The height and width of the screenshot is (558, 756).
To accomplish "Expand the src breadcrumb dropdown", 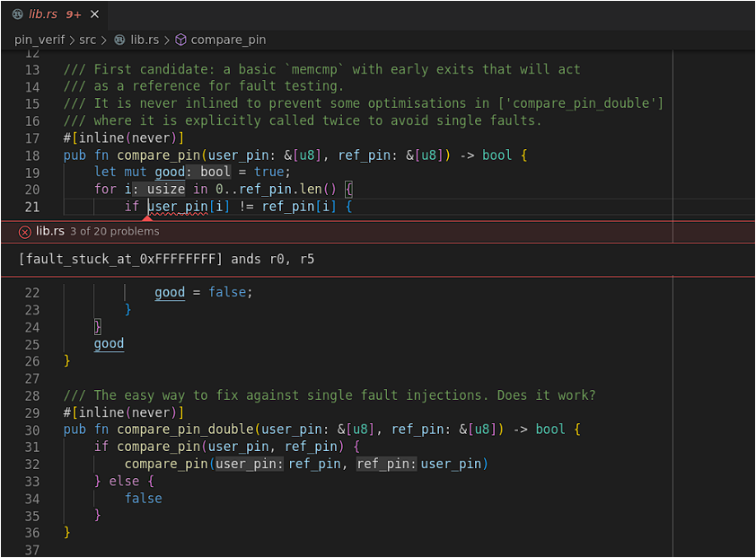I will point(86,40).
